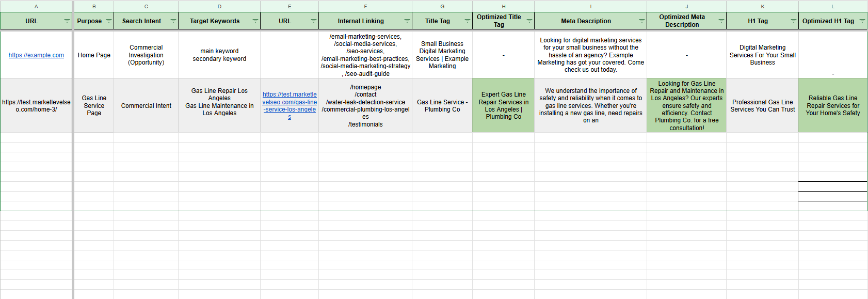This screenshot has width=868, height=299.
Task: Click the 'Internal Linking' header cell
Action: (x=365, y=21)
